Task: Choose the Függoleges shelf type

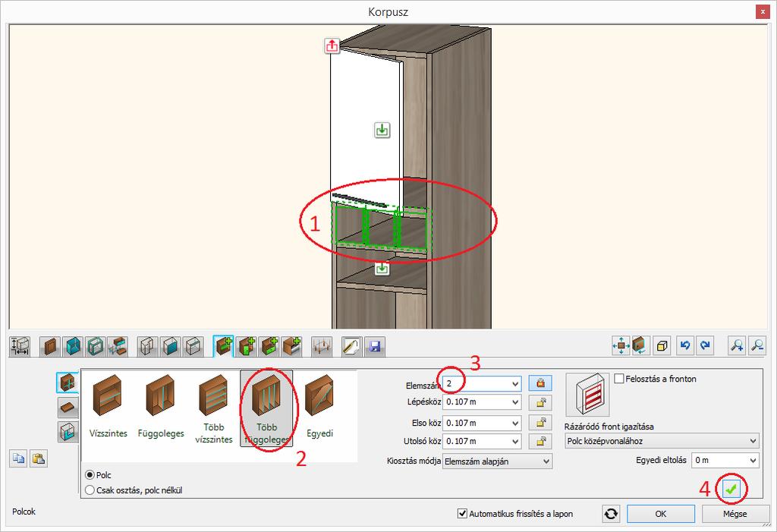Action: click(x=161, y=408)
